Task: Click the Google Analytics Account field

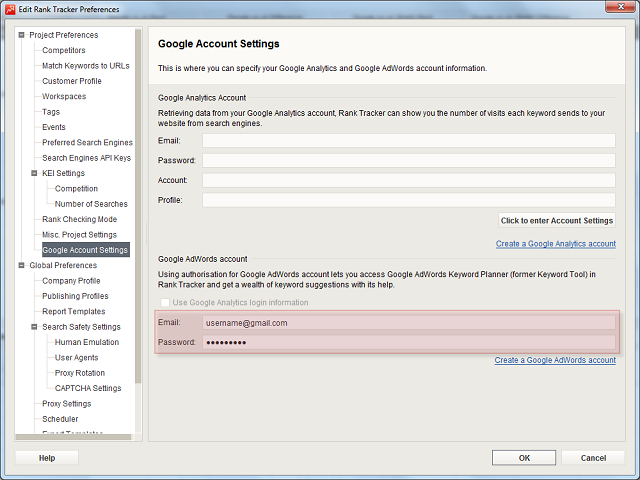Action: [409, 180]
